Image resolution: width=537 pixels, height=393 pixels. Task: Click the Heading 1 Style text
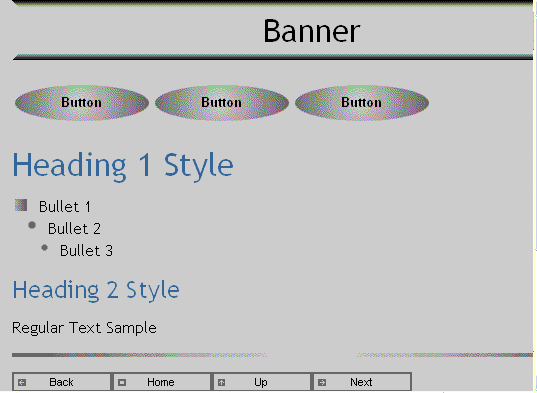(x=123, y=166)
